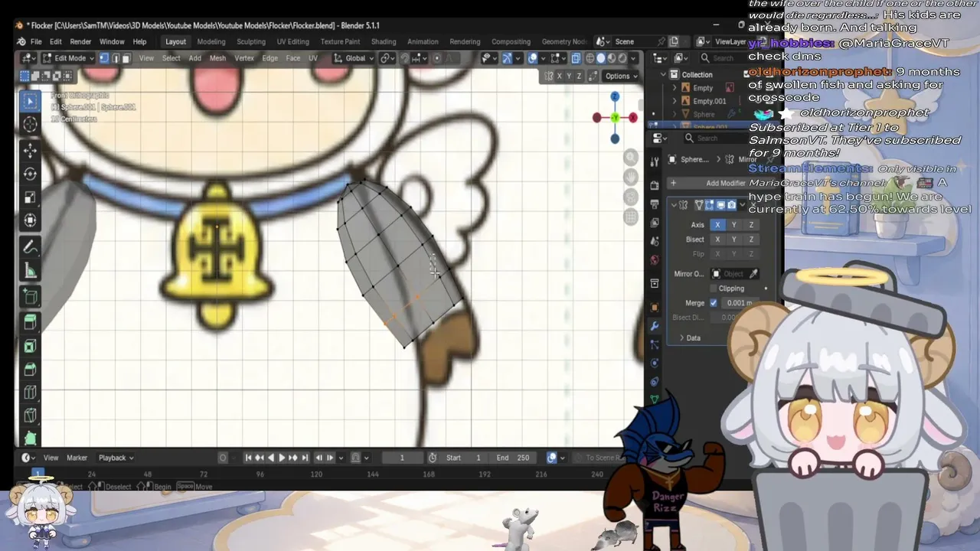Screen dimensions: 980x551
Task: Pick the Add Cube tool
Action: click(31, 297)
